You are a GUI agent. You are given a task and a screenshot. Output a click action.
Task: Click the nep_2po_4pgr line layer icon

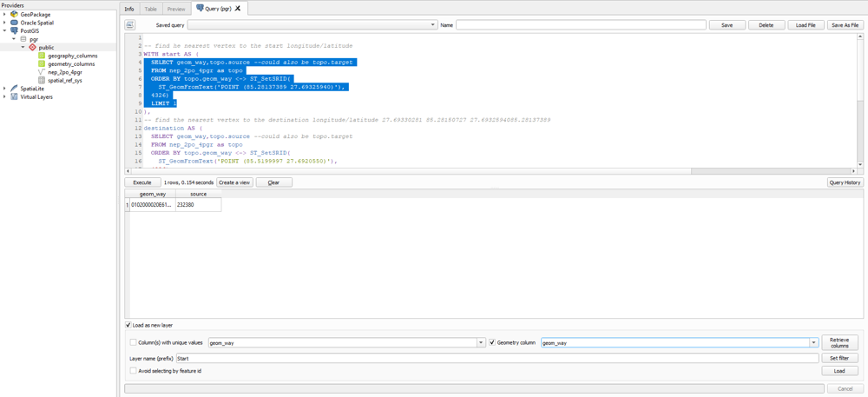pyautogui.click(x=41, y=72)
